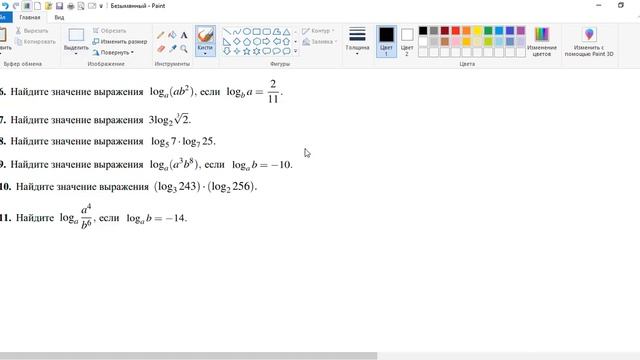Click the Print icon in quick access toolbar
This screenshot has width=640, height=360.
point(71,6)
